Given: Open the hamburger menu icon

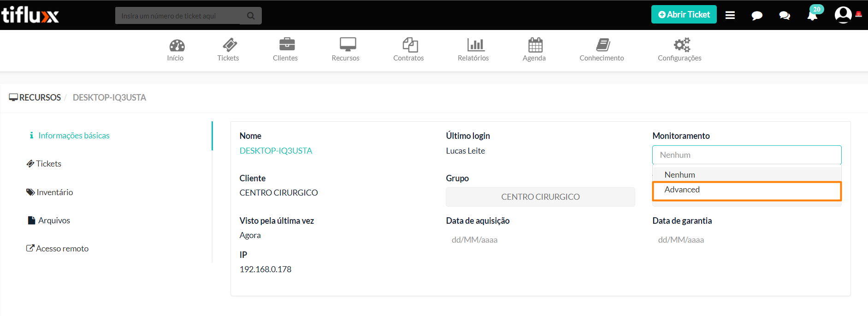Looking at the screenshot, I should pyautogui.click(x=730, y=15).
